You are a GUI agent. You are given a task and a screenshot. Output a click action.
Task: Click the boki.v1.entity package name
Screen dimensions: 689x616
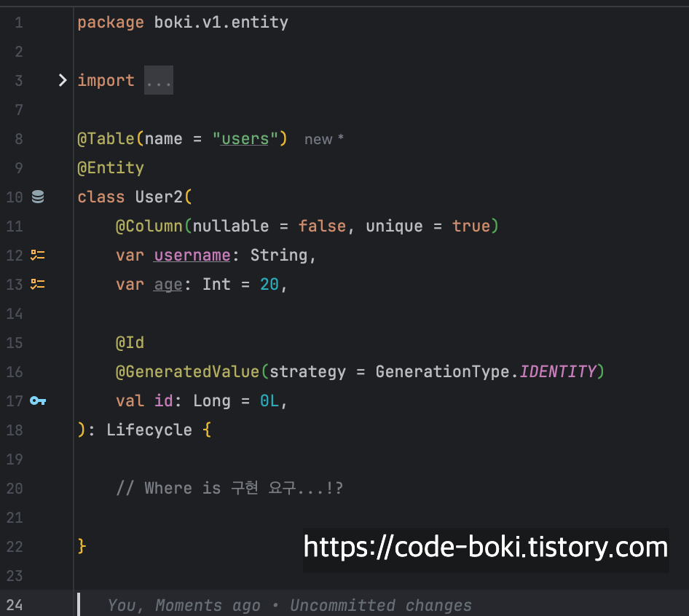tap(221, 23)
